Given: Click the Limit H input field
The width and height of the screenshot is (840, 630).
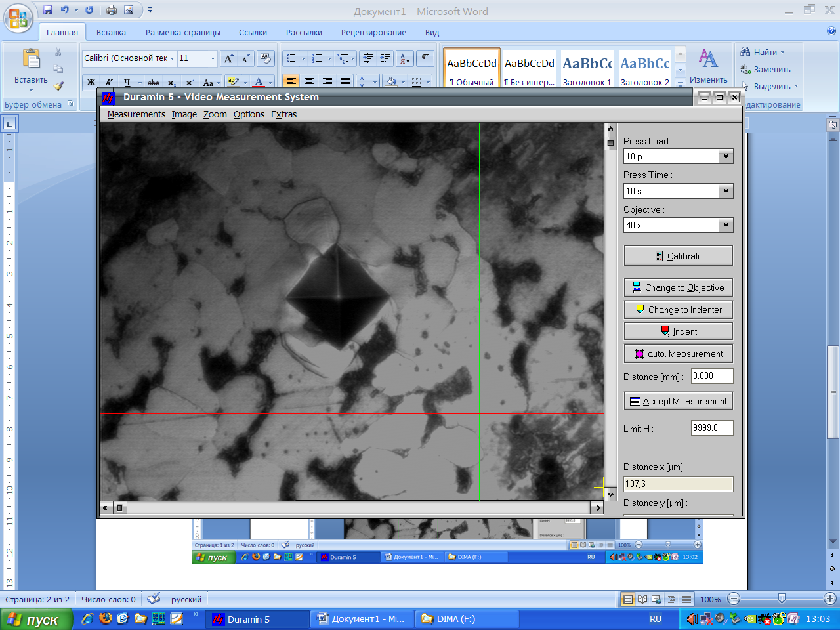Looking at the screenshot, I should coord(712,428).
